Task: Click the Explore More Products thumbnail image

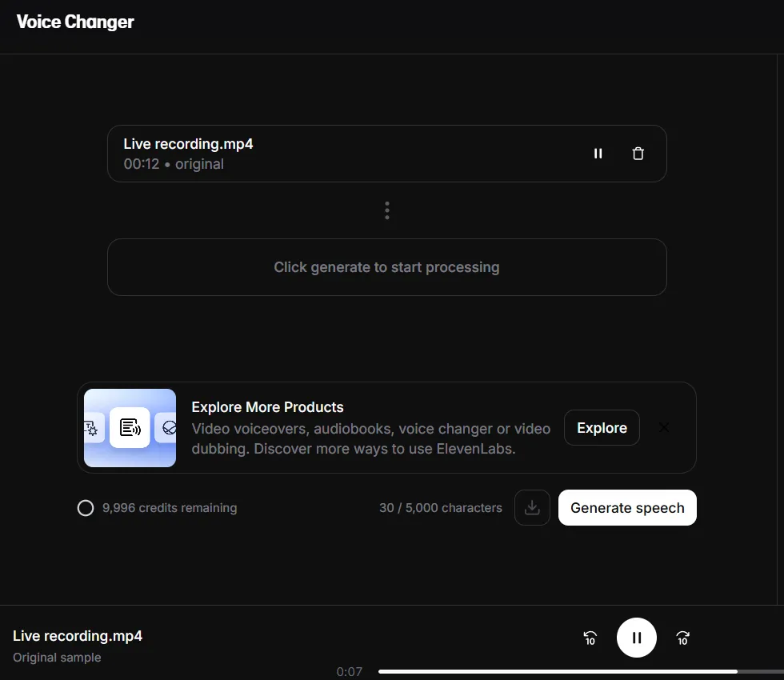Action: click(130, 428)
